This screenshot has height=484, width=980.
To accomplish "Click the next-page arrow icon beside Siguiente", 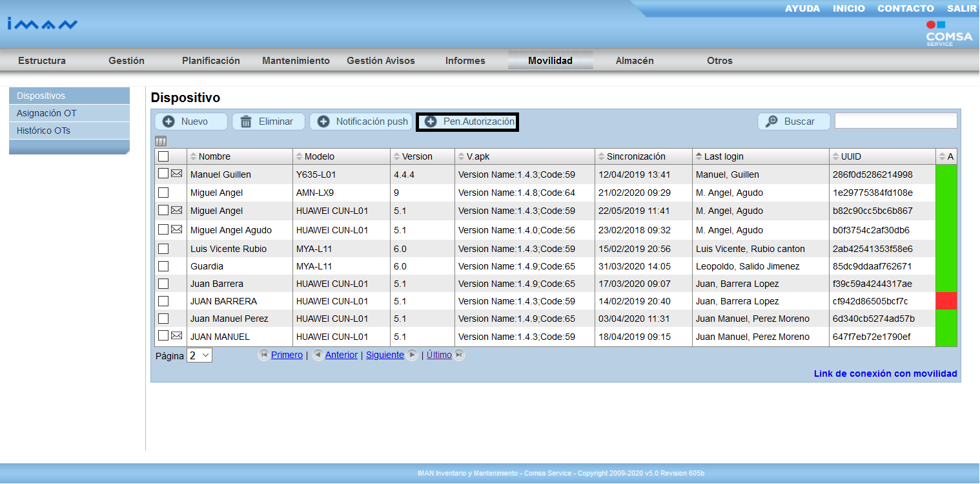I will (412, 355).
